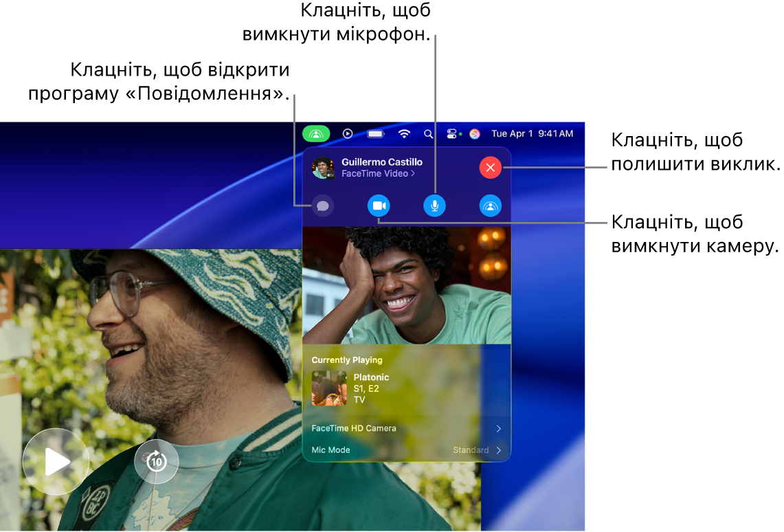Open Control Center in menu bar

point(451,133)
